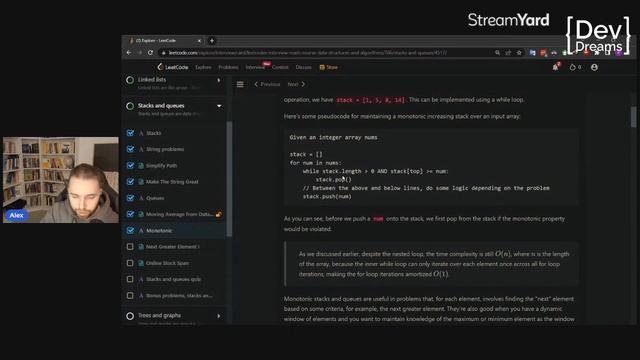Viewport: 640px width, 360px height.
Task: Open the user profile avatar menu
Action: click(594, 67)
